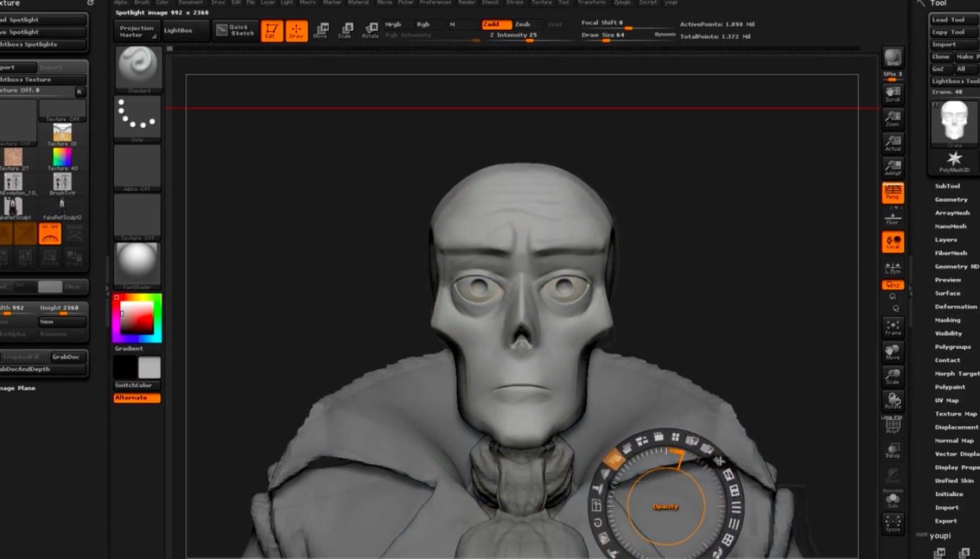Click the highlighted orange icon on Spotlight dial

click(614, 459)
